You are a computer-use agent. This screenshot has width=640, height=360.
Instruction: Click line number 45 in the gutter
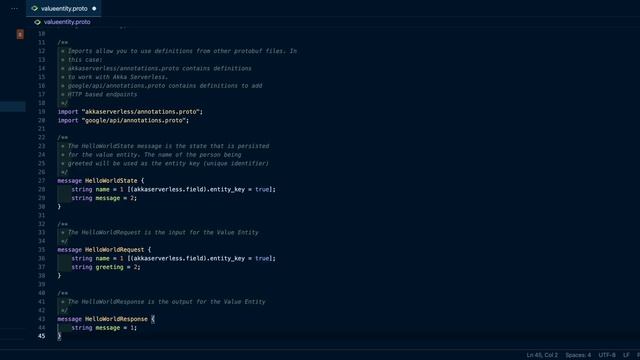point(42,336)
